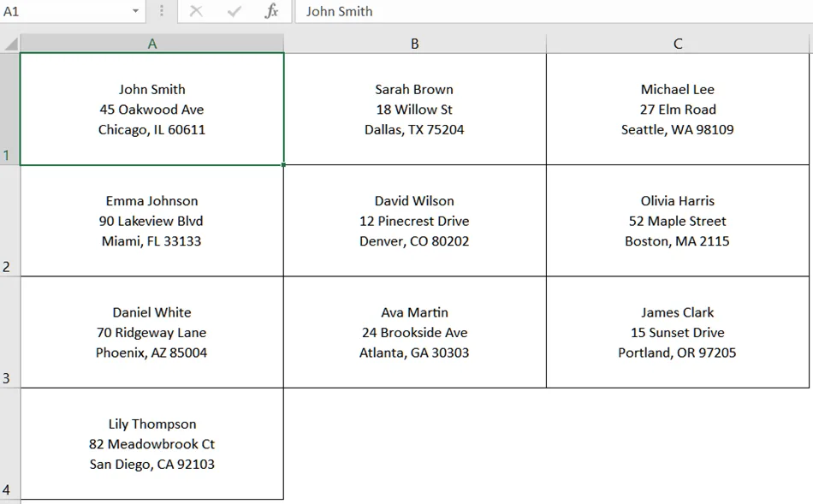813x504 pixels.
Task: Select the Emma Johnson address cell
Action: [x=152, y=221]
